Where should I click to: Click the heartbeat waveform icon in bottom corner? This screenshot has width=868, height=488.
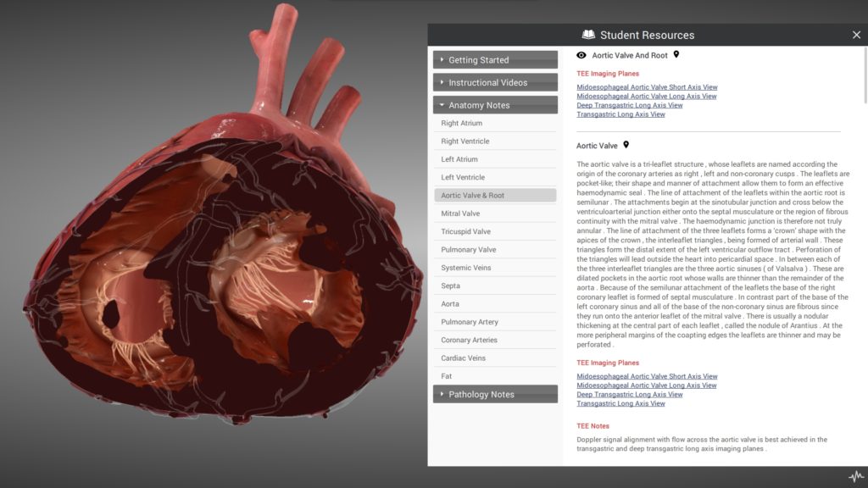[x=855, y=476]
